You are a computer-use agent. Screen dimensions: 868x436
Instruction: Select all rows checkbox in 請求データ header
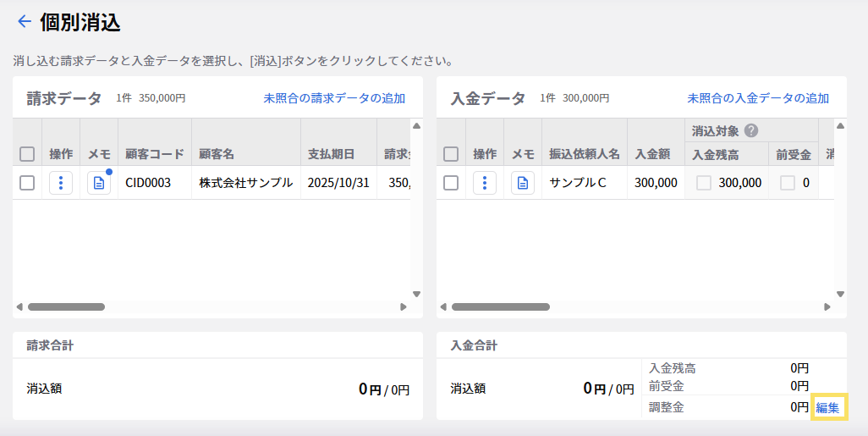pos(27,154)
